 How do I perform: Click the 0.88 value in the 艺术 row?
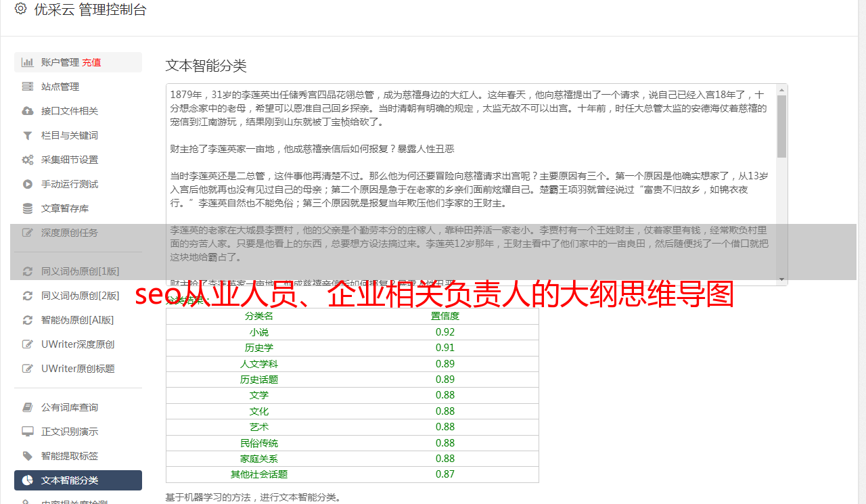coord(445,427)
